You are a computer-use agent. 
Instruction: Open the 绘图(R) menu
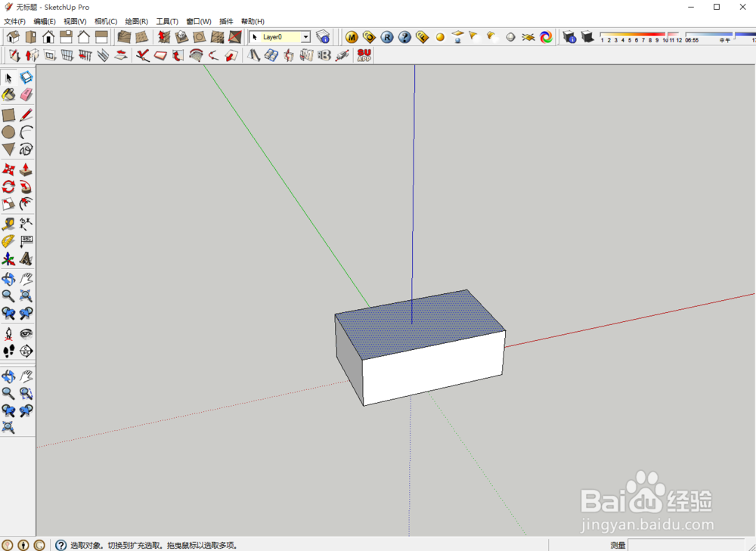tap(136, 21)
